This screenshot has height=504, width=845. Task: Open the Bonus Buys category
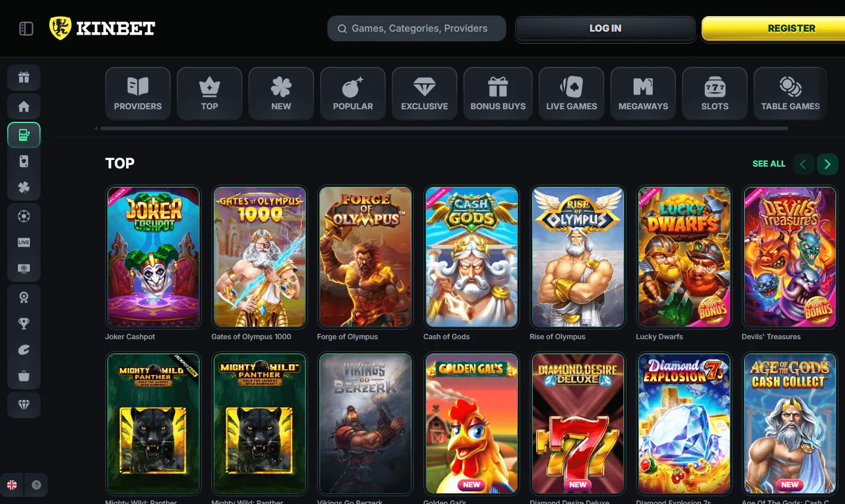tap(498, 94)
